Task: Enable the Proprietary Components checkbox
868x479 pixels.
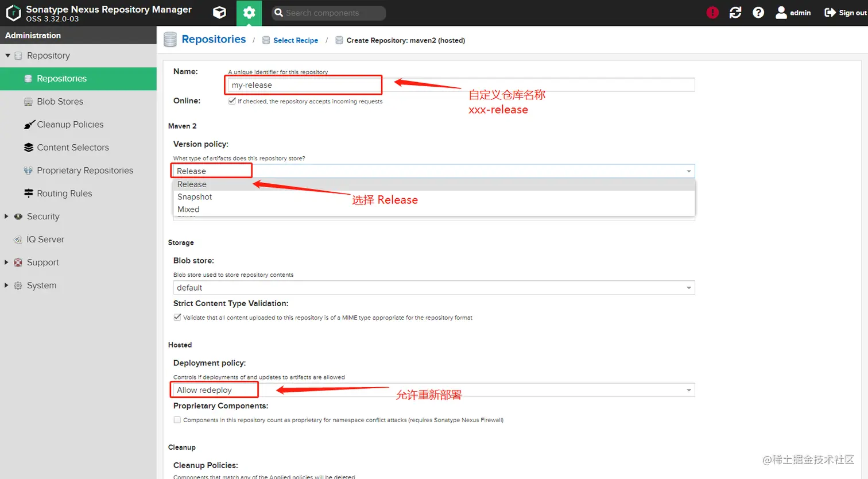Action: coord(177,420)
